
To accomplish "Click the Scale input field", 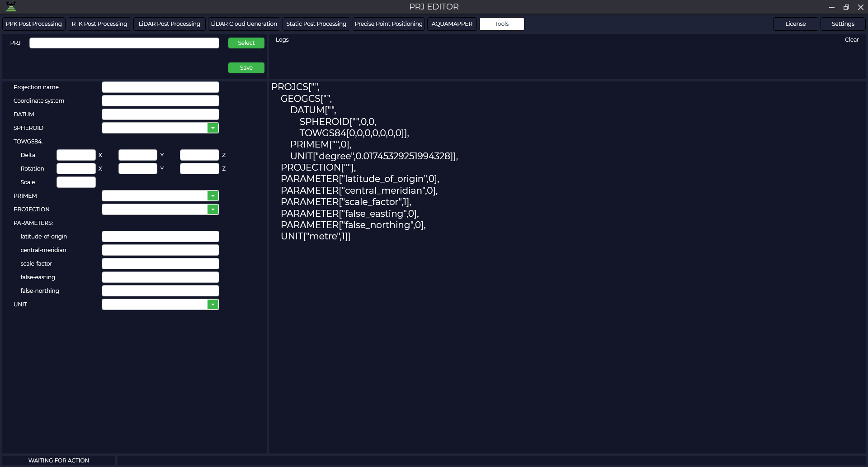I will 76,182.
